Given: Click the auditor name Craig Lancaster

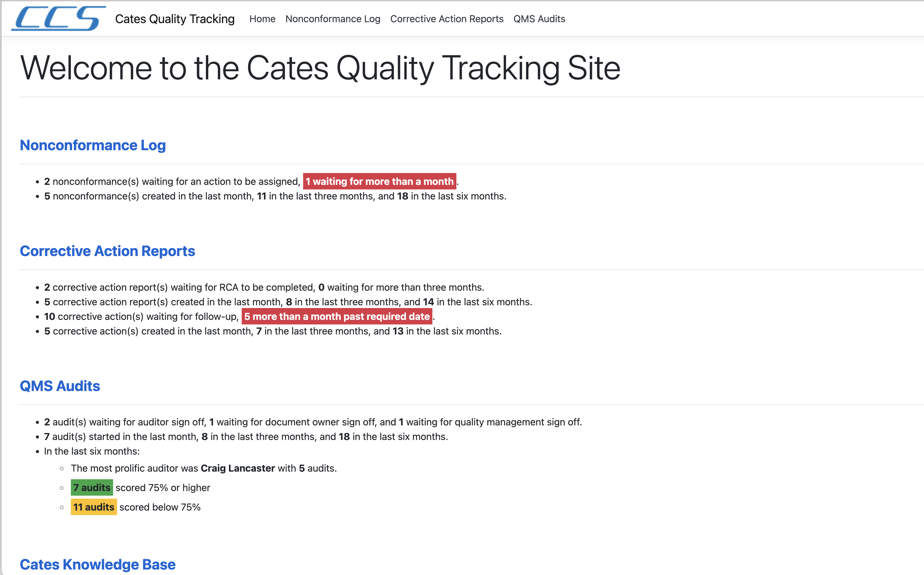Looking at the screenshot, I should 238,468.
